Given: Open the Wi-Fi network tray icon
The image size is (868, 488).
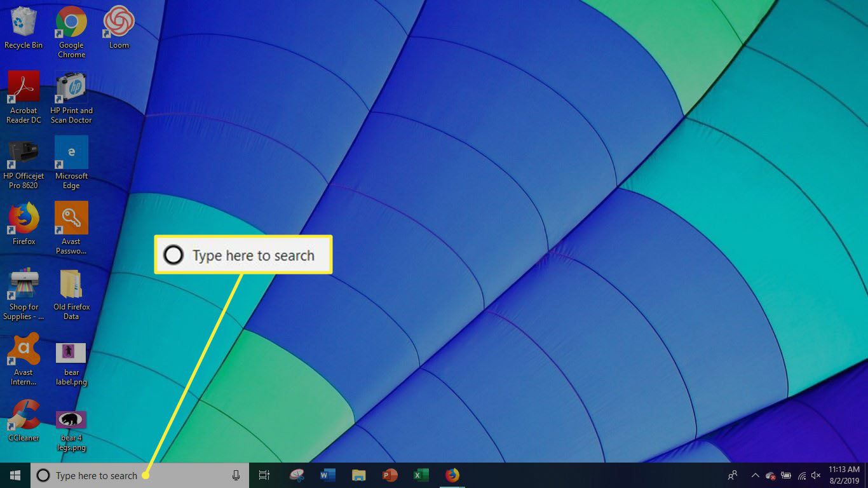Looking at the screenshot, I should 801,475.
